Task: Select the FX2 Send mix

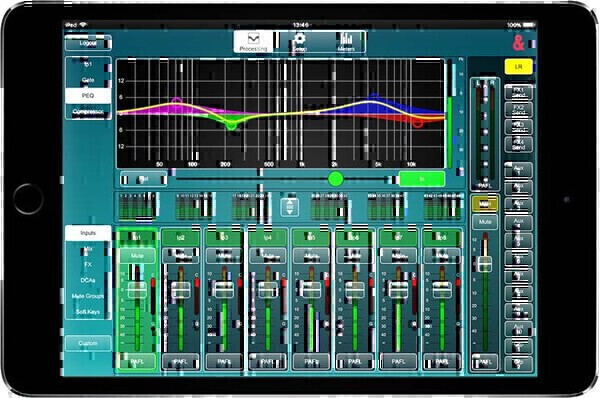Action: [x=518, y=110]
